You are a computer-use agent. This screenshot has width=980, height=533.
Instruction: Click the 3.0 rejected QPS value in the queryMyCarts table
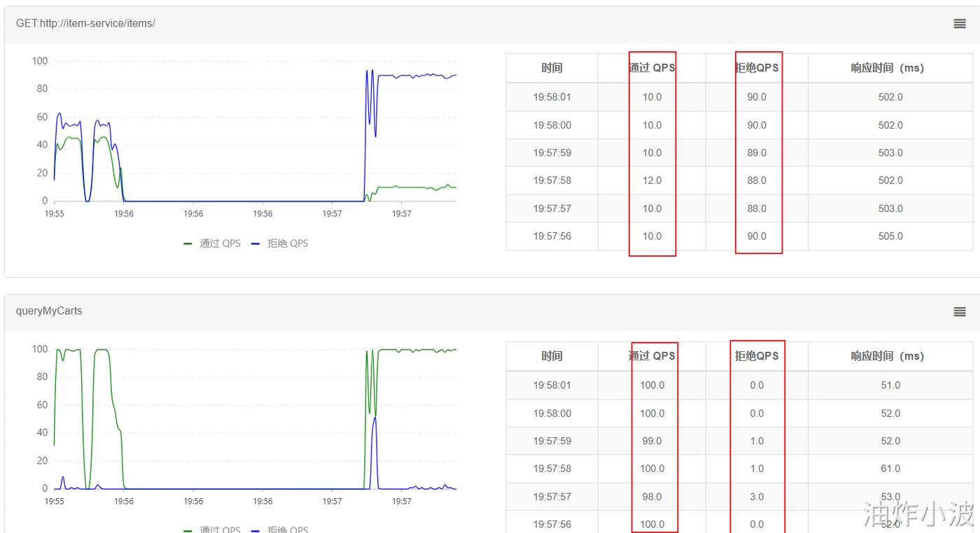click(x=757, y=497)
